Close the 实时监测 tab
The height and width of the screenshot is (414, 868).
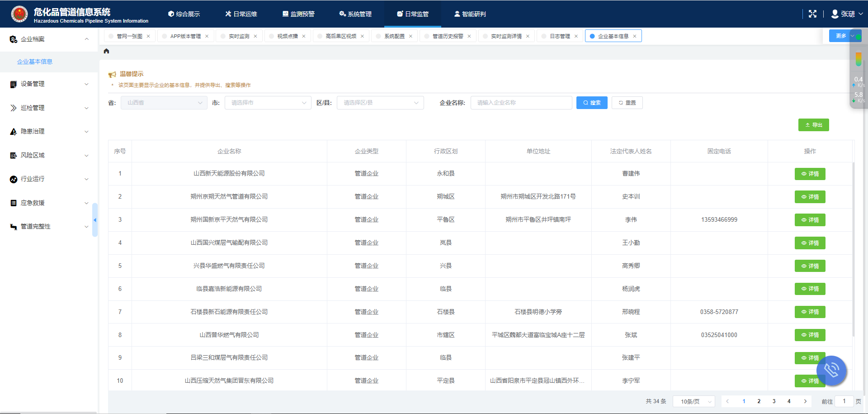tap(255, 36)
